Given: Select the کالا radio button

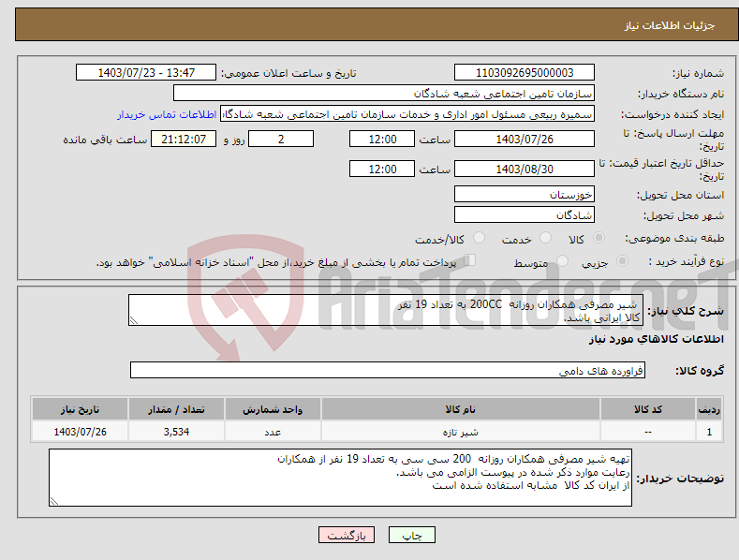Looking at the screenshot, I should coord(599,238).
